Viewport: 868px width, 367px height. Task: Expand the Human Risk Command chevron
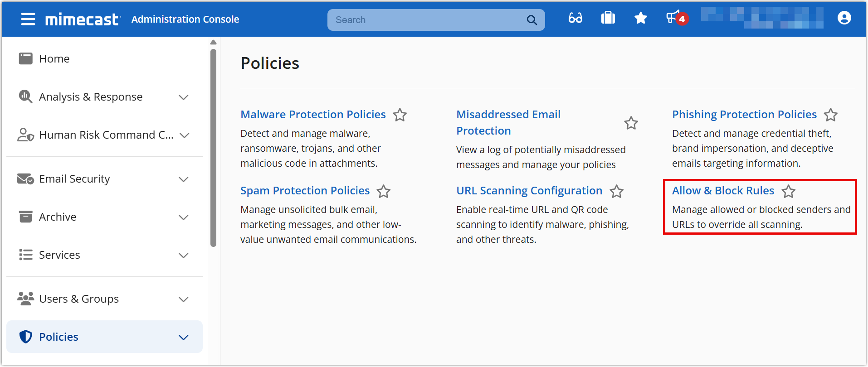click(184, 135)
